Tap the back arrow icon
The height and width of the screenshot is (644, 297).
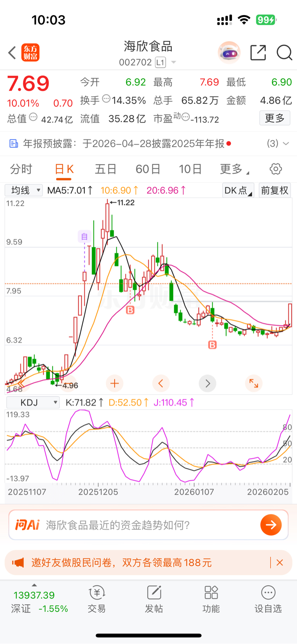[12, 53]
